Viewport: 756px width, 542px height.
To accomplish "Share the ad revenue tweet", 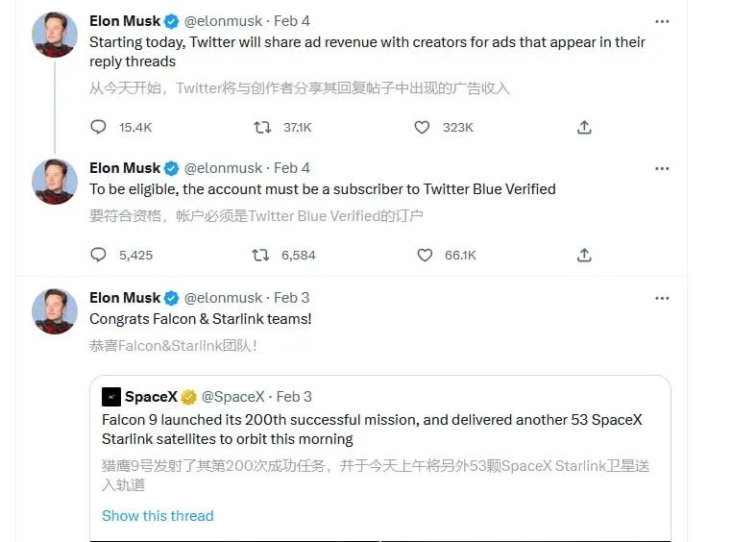I will pos(584,127).
